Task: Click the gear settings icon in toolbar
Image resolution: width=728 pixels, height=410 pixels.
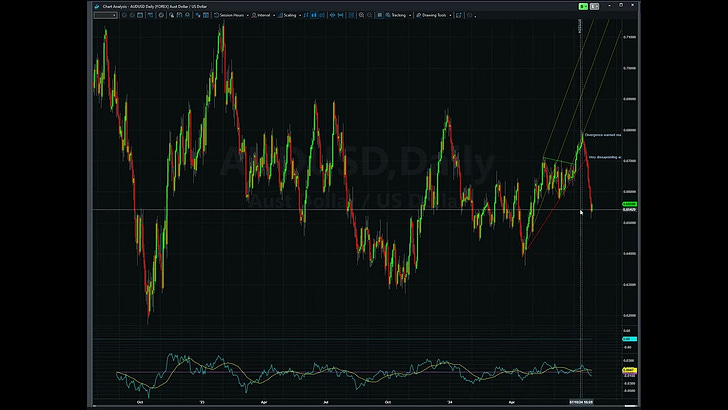Action: click(161, 15)
